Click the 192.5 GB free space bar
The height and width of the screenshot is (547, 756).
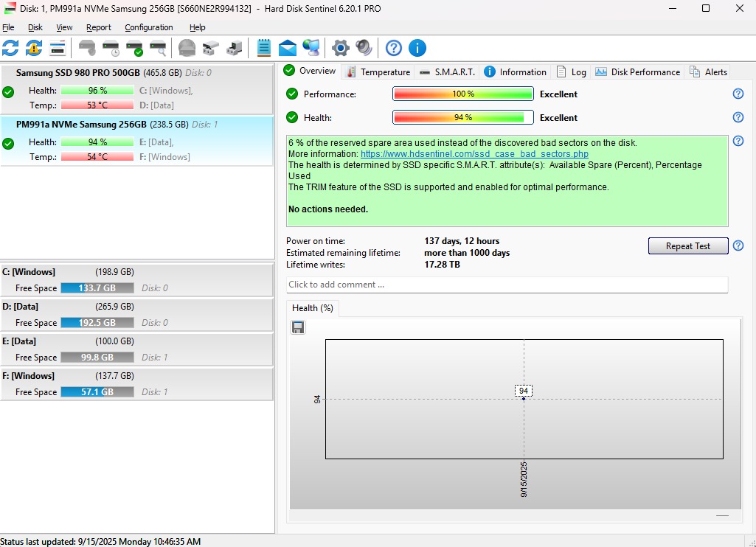tap(97, 322)
